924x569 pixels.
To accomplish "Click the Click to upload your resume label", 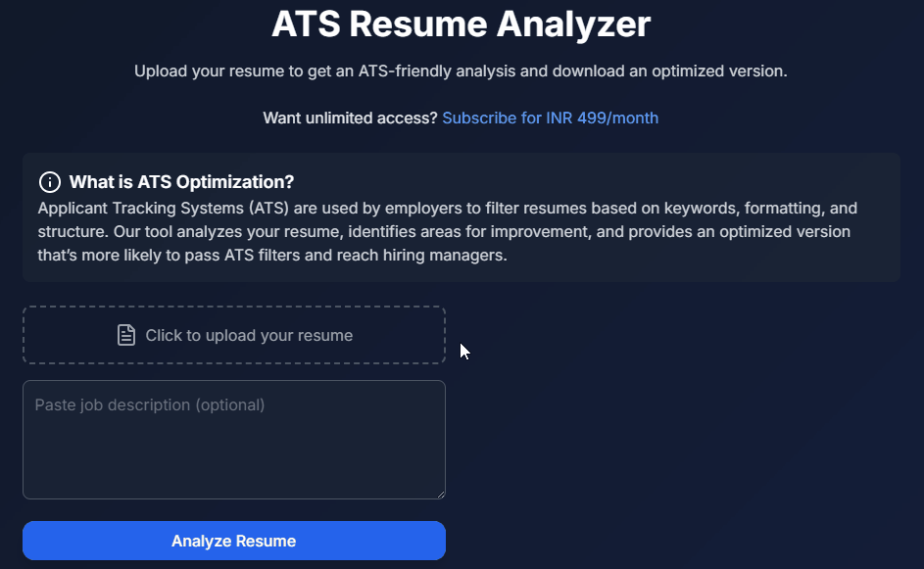I will 248,335.
